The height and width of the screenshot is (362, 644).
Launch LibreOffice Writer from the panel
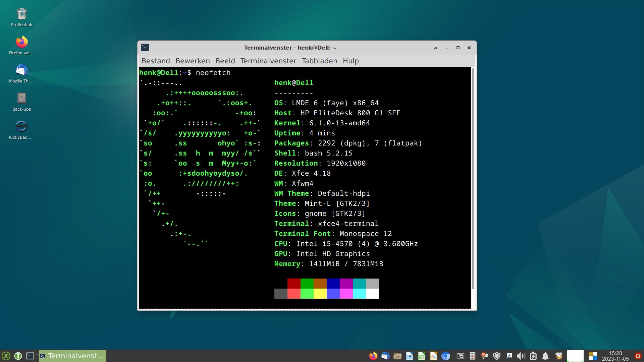coord(409,356)
